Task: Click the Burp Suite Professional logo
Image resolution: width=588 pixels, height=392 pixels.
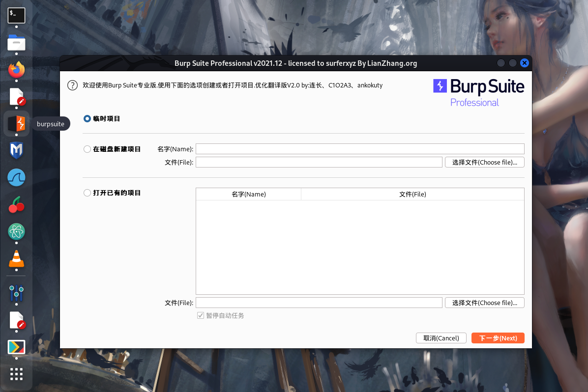Action: tap(478, 92)
